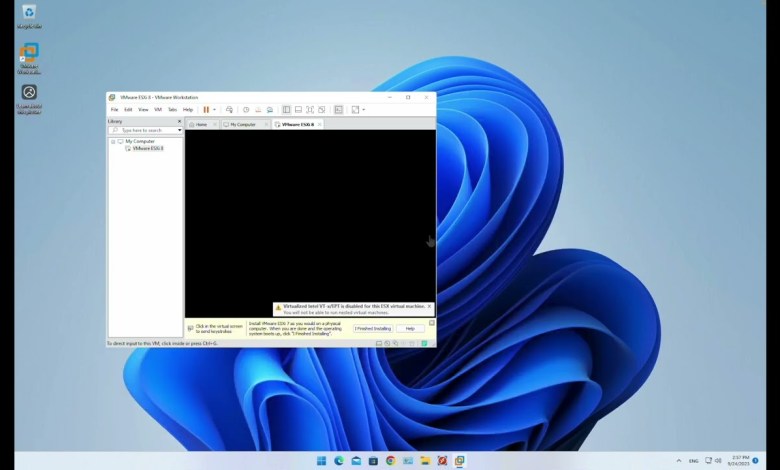Select VMware ESXi 8 in the library tree
Screen dimensions: 780x470
click(x=148, y=148)
